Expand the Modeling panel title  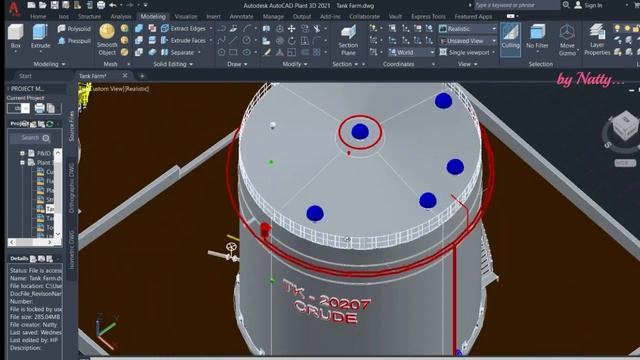(49, 64)
